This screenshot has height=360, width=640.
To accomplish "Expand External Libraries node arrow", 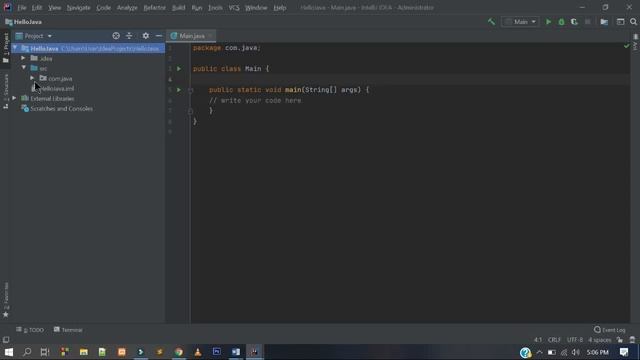I will 14,98.
